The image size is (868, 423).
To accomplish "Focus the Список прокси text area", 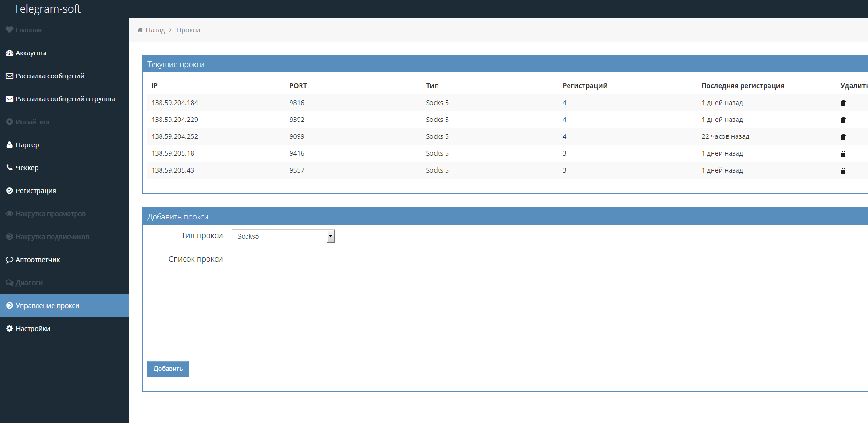I will click(x=549, y=302).
